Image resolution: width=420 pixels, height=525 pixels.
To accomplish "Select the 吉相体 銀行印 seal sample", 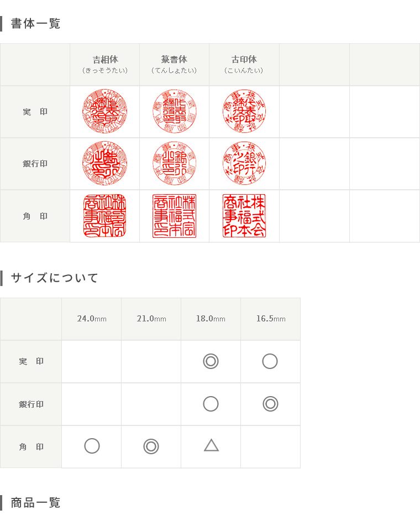I will click(104, 163).
